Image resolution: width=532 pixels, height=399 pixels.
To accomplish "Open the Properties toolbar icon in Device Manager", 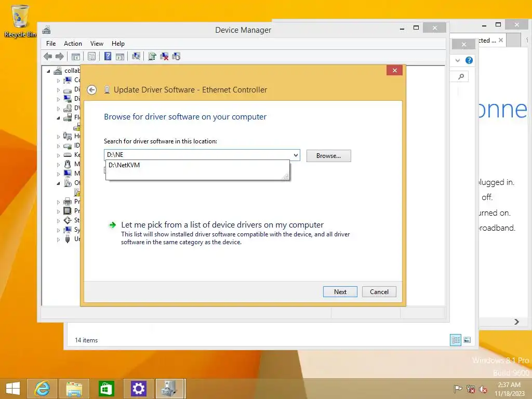I will click(91, 56).
